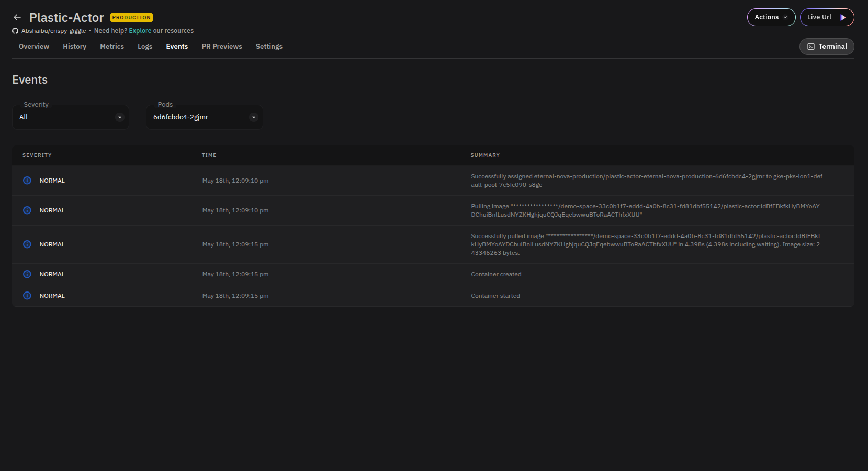This screenshot has height=471, width=868.
Task: Open the Abshaibu/crispy-giggle repository link
Action: [x=53, y=31]
